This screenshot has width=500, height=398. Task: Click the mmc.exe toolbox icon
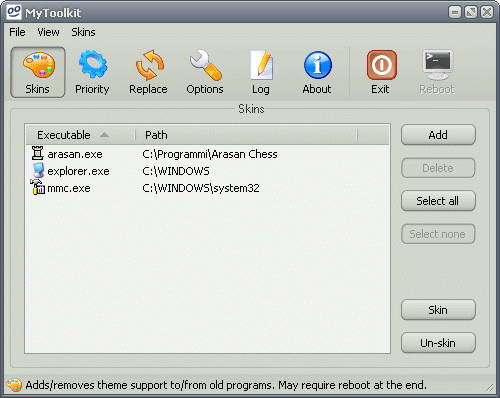click(38, 187)
